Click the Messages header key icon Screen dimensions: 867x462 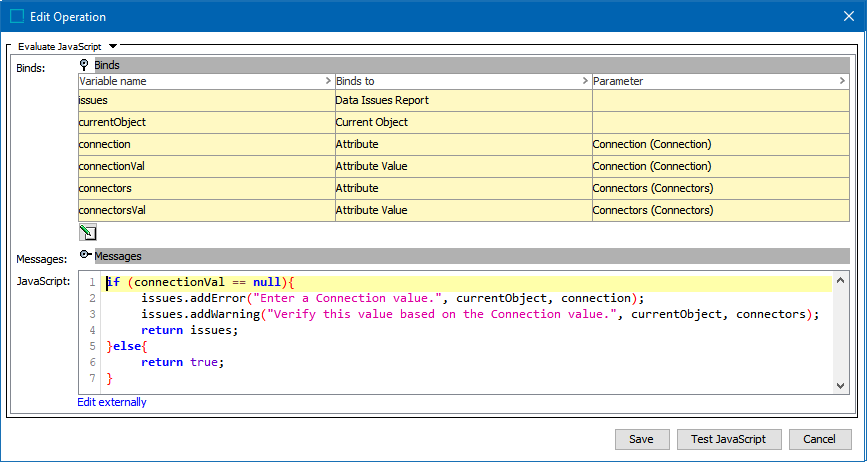pyautogui.click(x=85, y=256)
